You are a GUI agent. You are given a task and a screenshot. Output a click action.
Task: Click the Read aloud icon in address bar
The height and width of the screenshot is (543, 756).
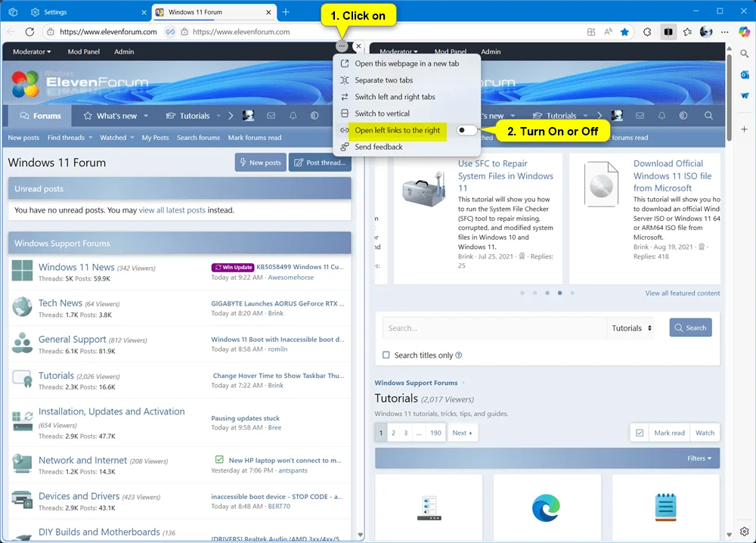pyautogui.click(x=608, y=32)
